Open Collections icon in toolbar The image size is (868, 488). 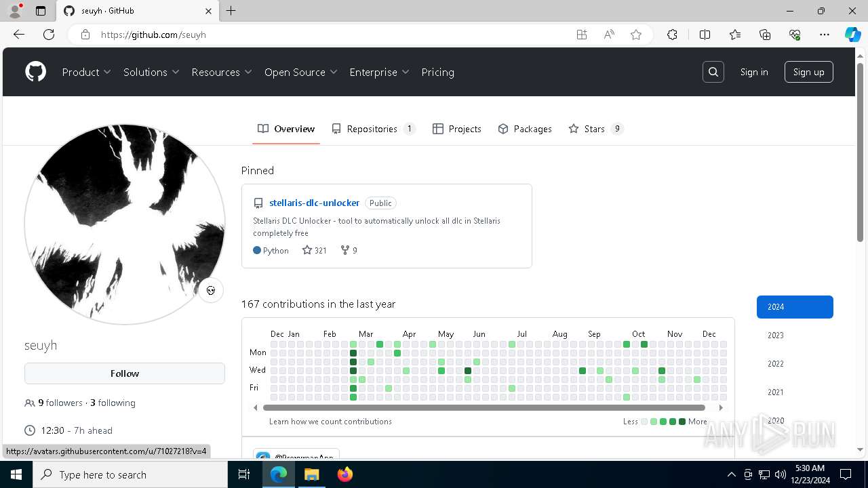point(765,35)
